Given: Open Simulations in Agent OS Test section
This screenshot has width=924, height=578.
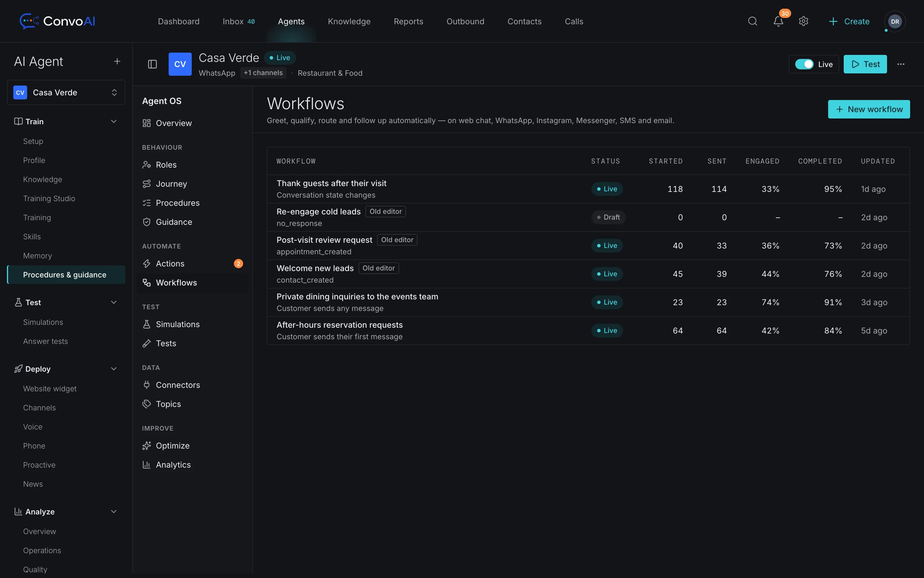Looking at the screenshot, I should [192, 324].
